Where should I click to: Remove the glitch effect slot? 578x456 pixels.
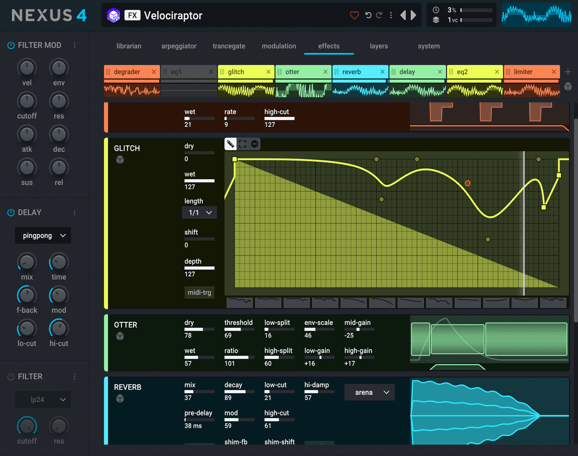[x=268, y=72]
